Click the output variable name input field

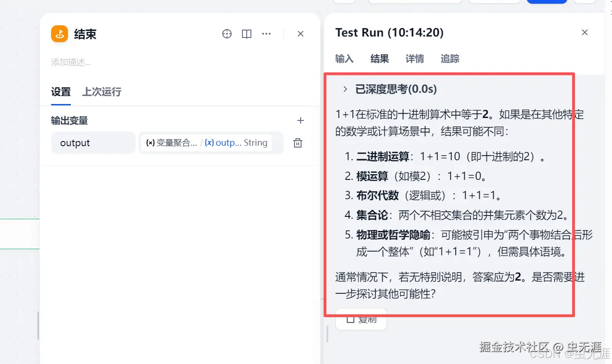pos(93,143)
